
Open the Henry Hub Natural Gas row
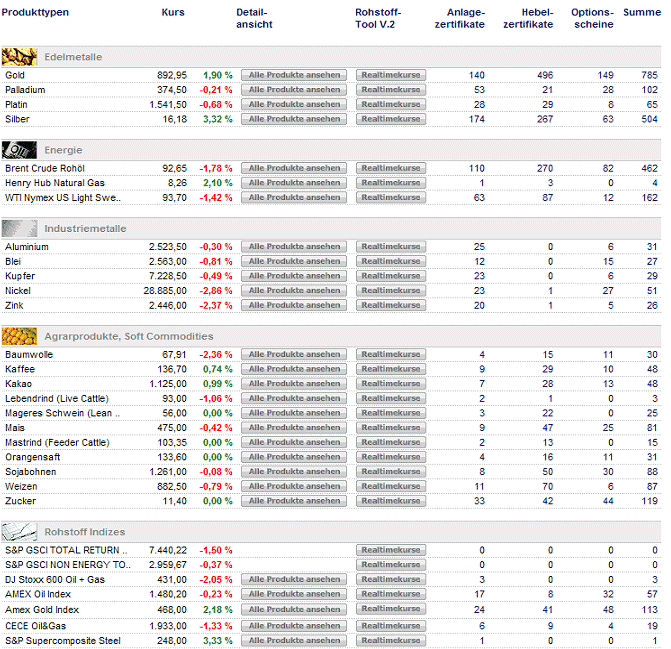click(55, 183)
